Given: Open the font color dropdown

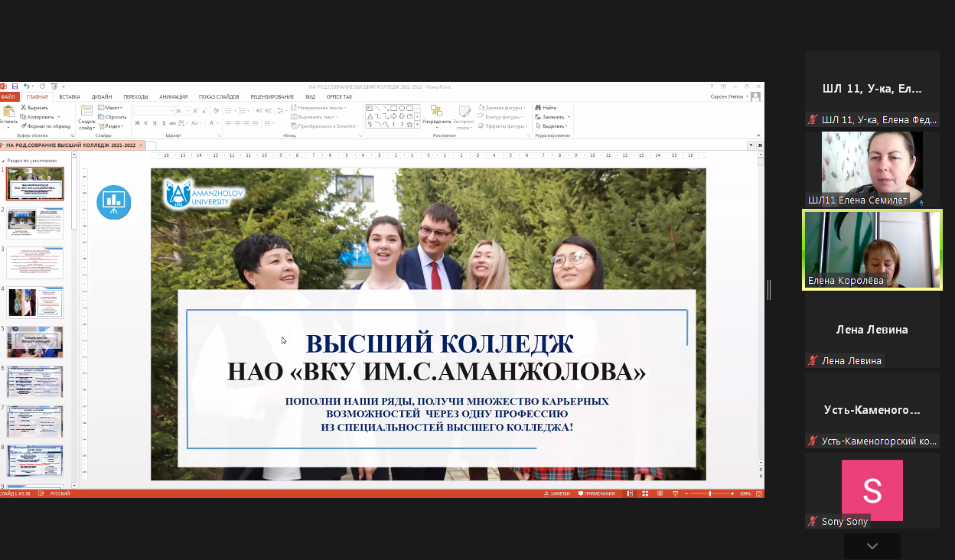Looking at the screenshot, I should click(218, 123).
